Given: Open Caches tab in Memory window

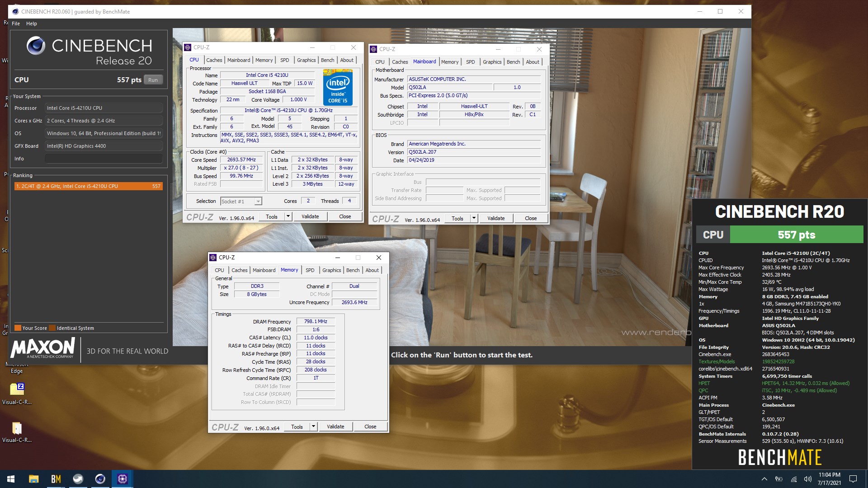Looking at the screenshot, I should pos(240,270).
